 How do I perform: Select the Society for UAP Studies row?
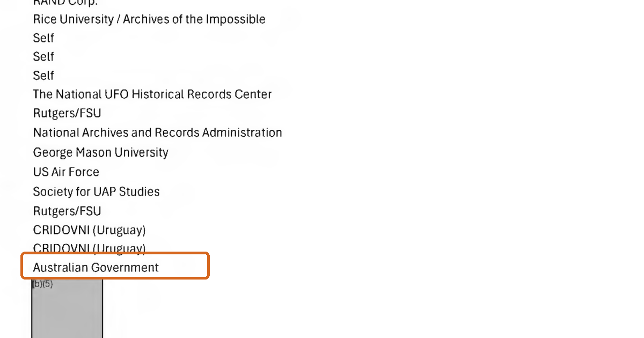96,192
